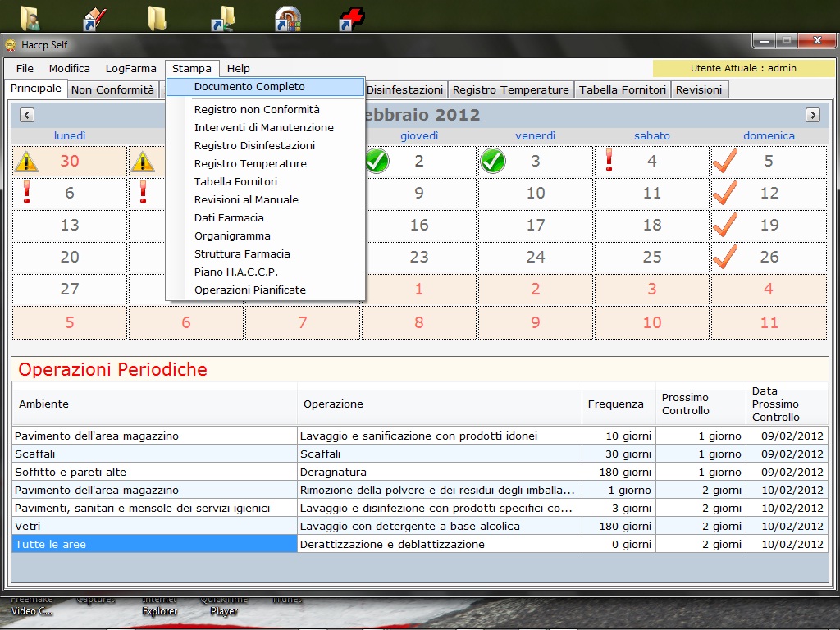Viewport: 840px width, 630px height.
Task: Open the Non Conformità tab
Action: tap(112, 90)
